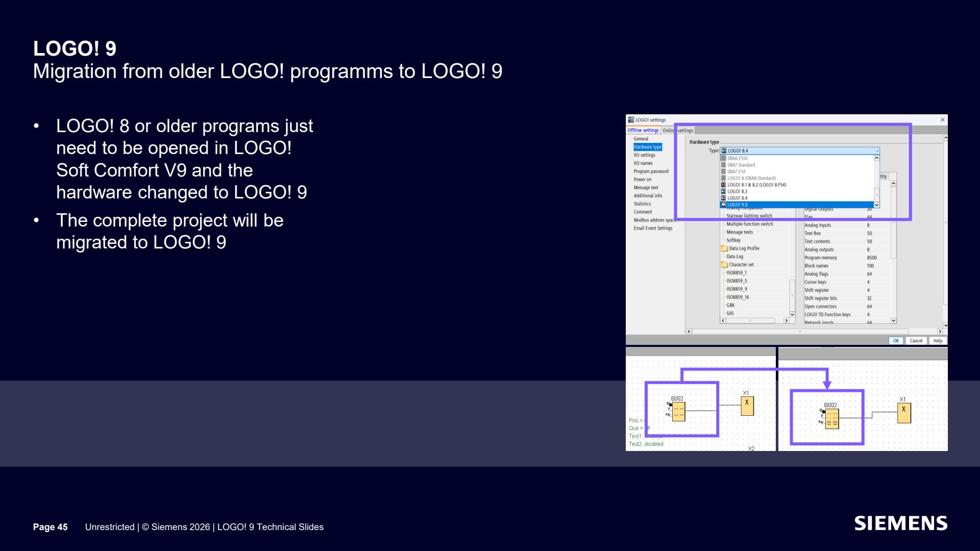
Task: Open the Data Log Profile folder
Action: (740, 248)
